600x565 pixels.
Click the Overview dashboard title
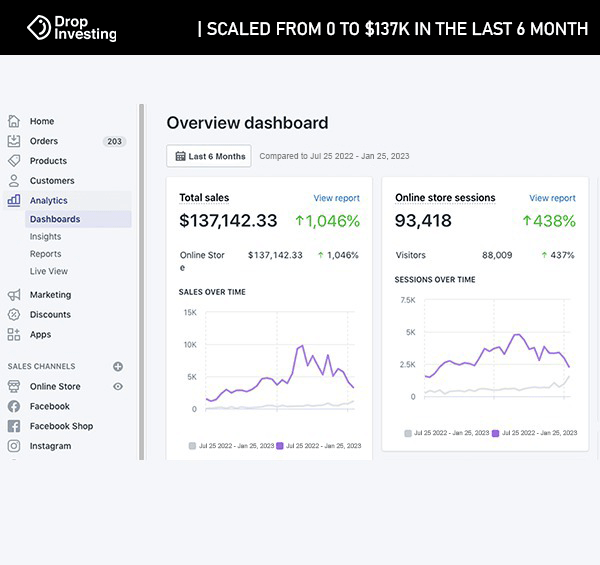(247, 123)
